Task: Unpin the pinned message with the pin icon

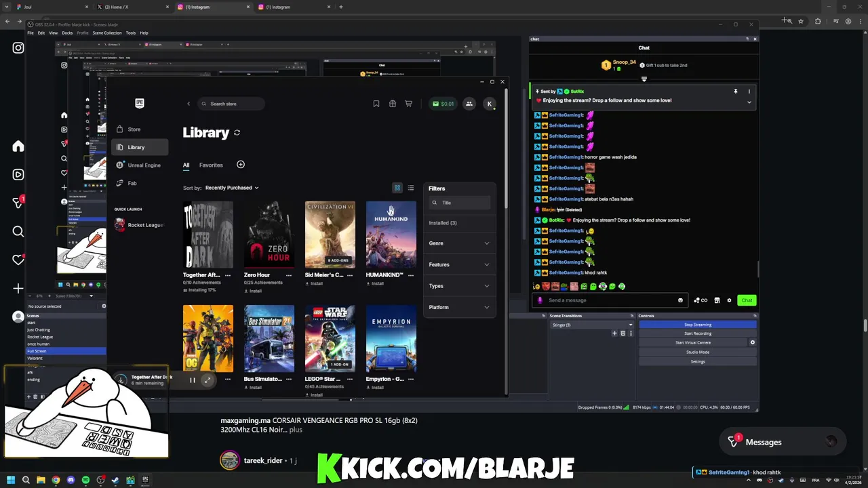Action: pos(735,91)
